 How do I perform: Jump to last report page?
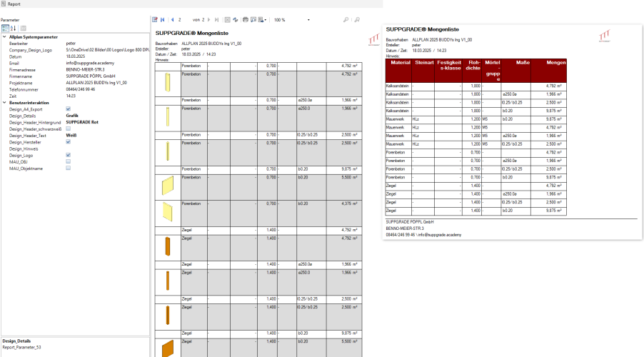pos(216,20)
